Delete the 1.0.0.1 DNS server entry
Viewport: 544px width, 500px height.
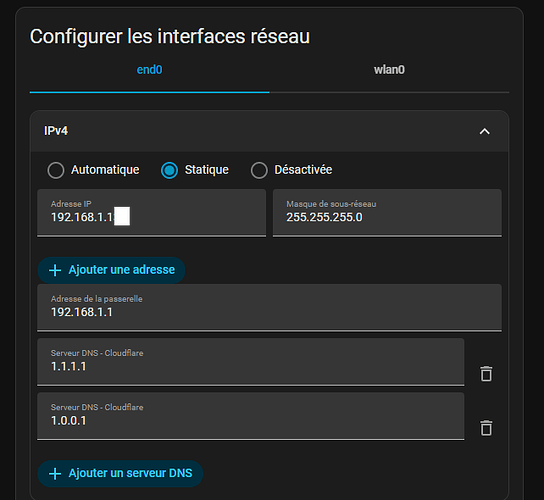486,428
